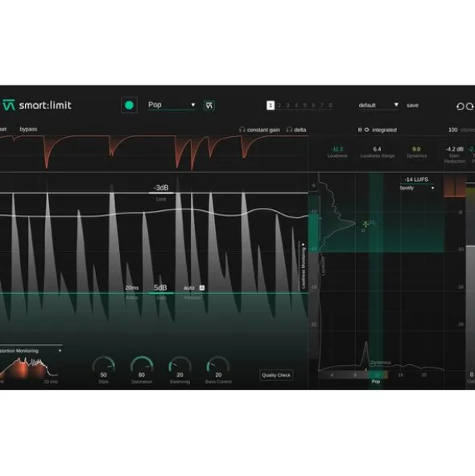The width and height of the screenshot is (475, 476).
Task: Start learning with the green circle button
Action: click(x=129, y=105)
